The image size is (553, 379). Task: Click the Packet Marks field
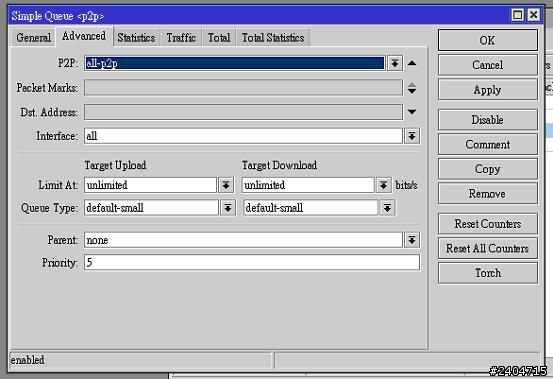click(243, 88)
